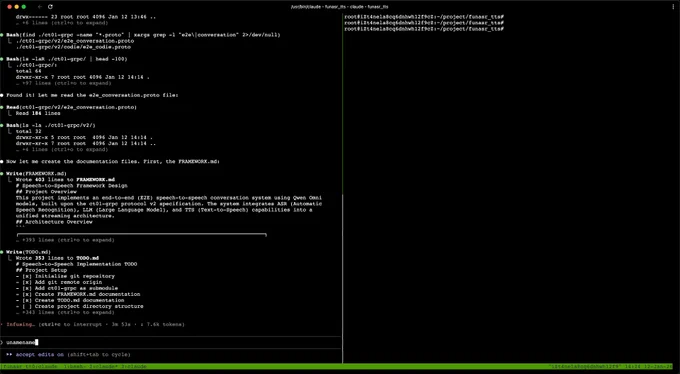Click the back arrow in the title bar

40,7
